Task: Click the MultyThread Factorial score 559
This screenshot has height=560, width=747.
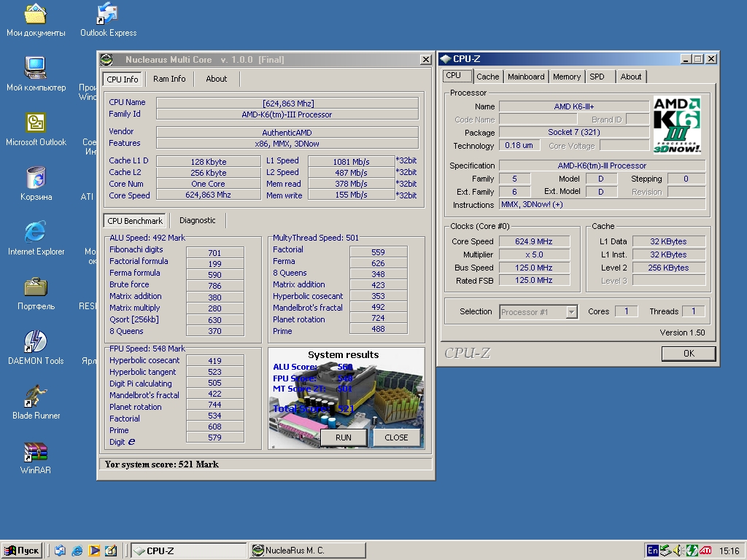Action: [379, 252]
